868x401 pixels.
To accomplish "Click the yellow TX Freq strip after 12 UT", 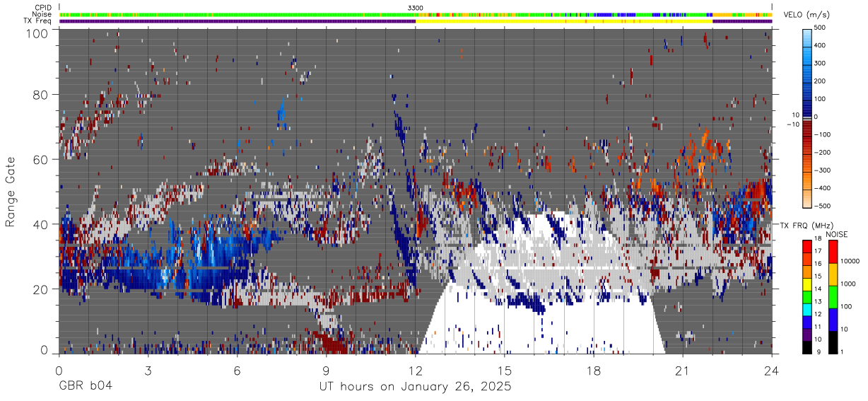I will pyautogui.click(x=564, y=21).
